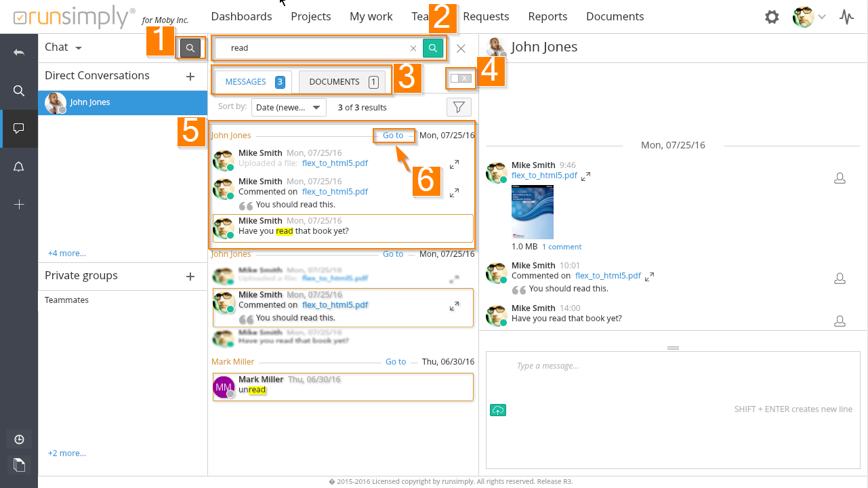This screenshot has width=868, height=488.
Task: Open the Reports menu
Action: pos(547,16)
